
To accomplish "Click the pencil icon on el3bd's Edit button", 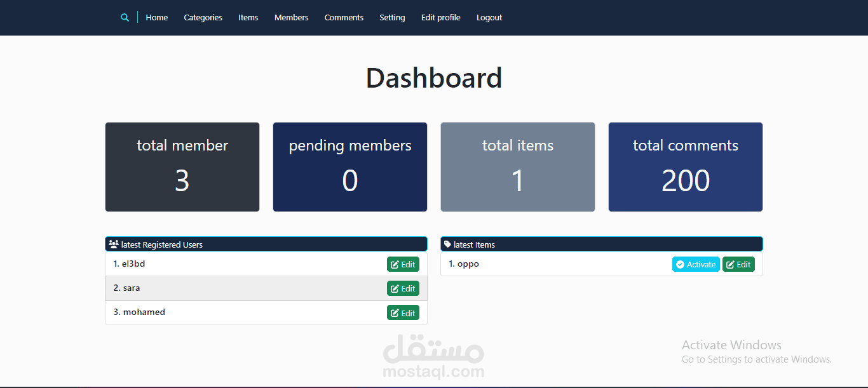I will pos(396,264).
